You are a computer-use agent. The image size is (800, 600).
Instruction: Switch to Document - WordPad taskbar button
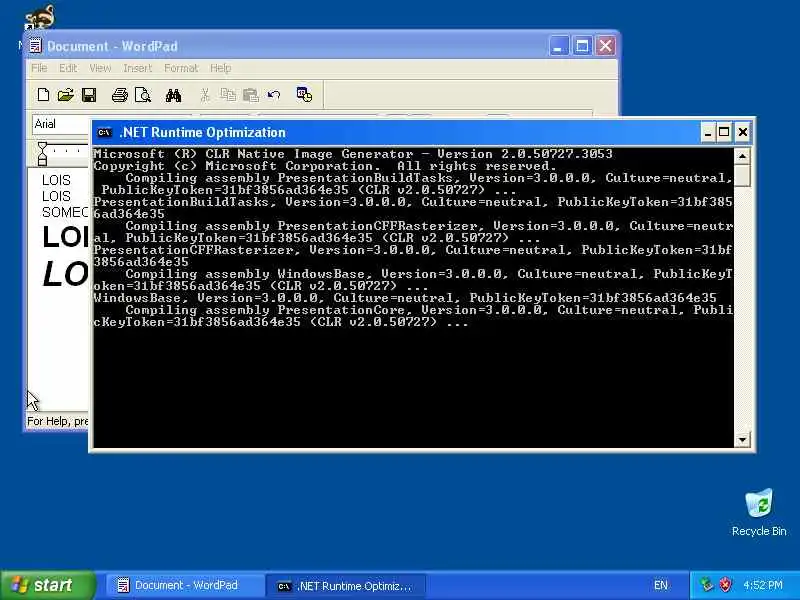pyautogui.click(x=183, y=585)
